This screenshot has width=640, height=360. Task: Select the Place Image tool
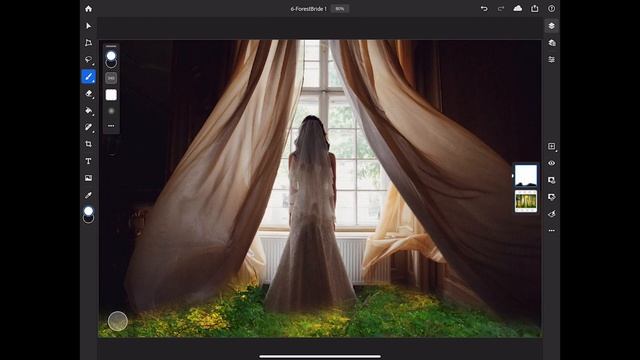(x=89, y=178)
